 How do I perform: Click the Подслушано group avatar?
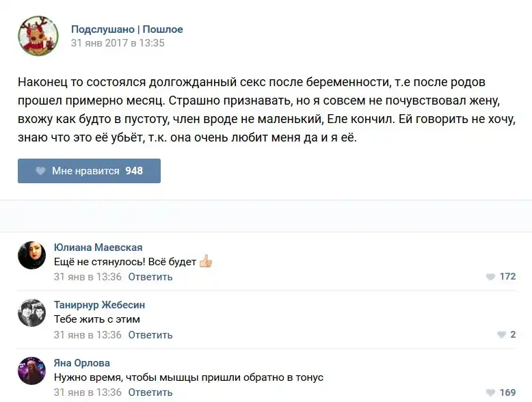pos(38,36)
